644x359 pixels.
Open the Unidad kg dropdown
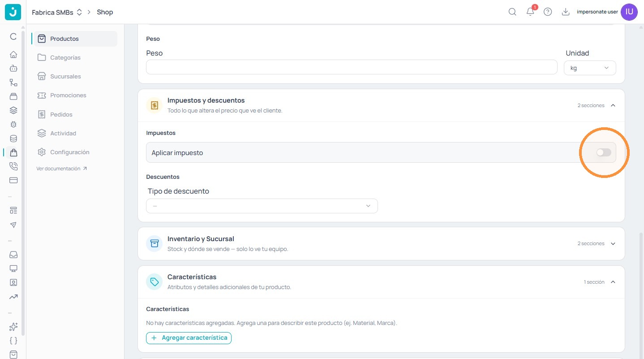point(590,68)
